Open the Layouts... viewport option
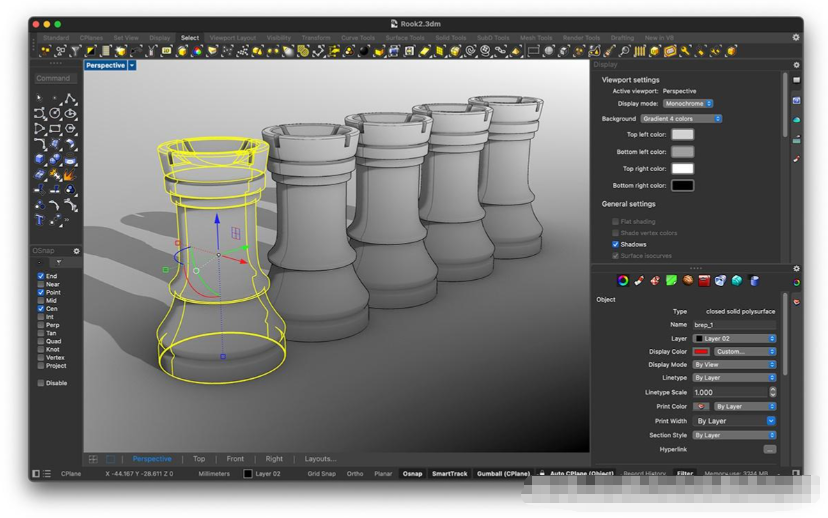 [x=320, y=459]
